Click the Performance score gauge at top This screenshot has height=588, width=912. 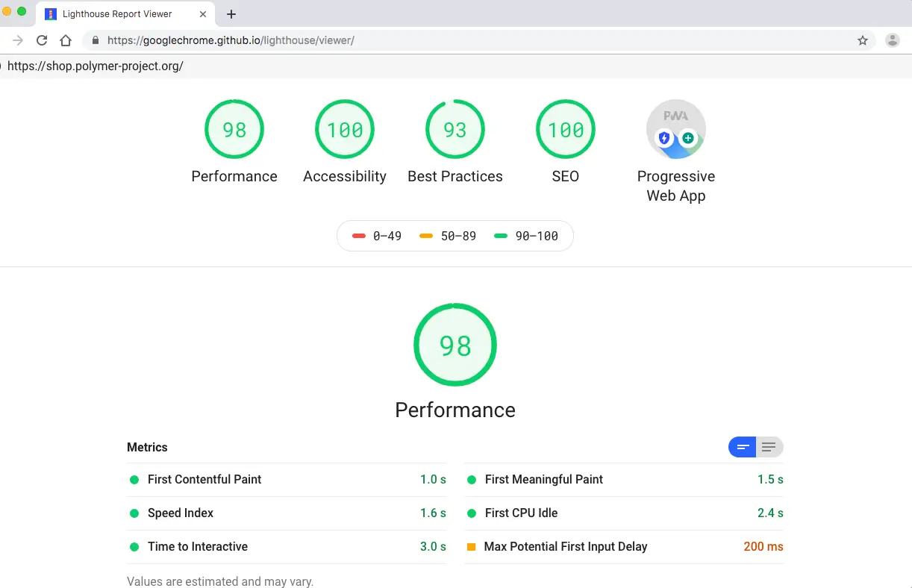coord(234,130)
